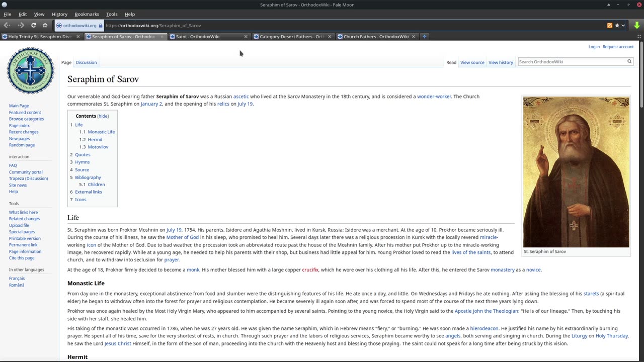The width and height of the screenshot is (644, 362).
Task: Open a new tab with plus icon
Action: click(x=424, y=36)
